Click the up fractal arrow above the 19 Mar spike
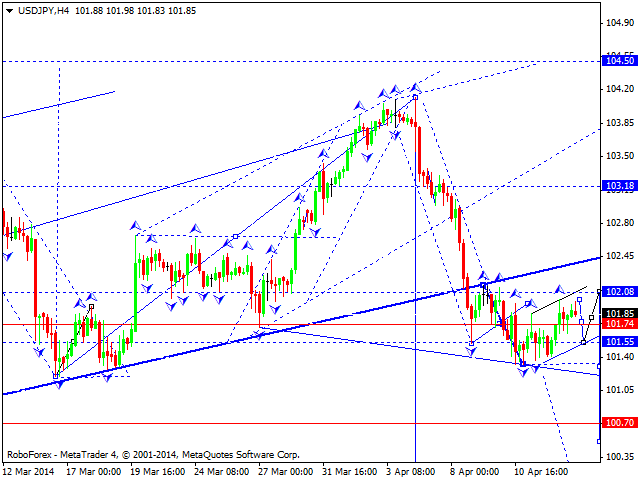The width and height of the screenshot is (640, 480). 136,225
